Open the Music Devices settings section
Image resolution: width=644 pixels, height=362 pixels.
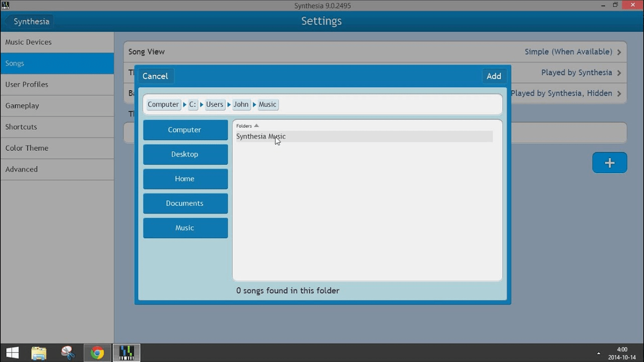click(57, 42)
